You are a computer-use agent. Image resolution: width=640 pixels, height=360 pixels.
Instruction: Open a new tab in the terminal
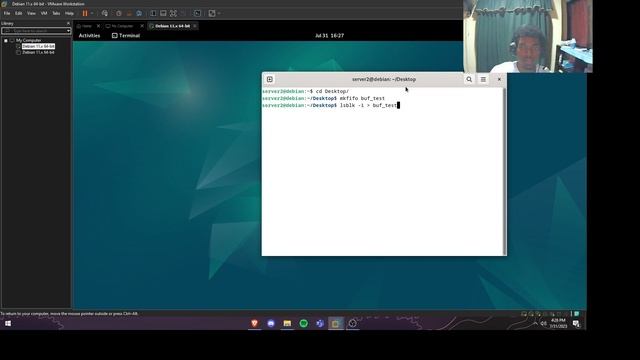(x=270, y=79)
